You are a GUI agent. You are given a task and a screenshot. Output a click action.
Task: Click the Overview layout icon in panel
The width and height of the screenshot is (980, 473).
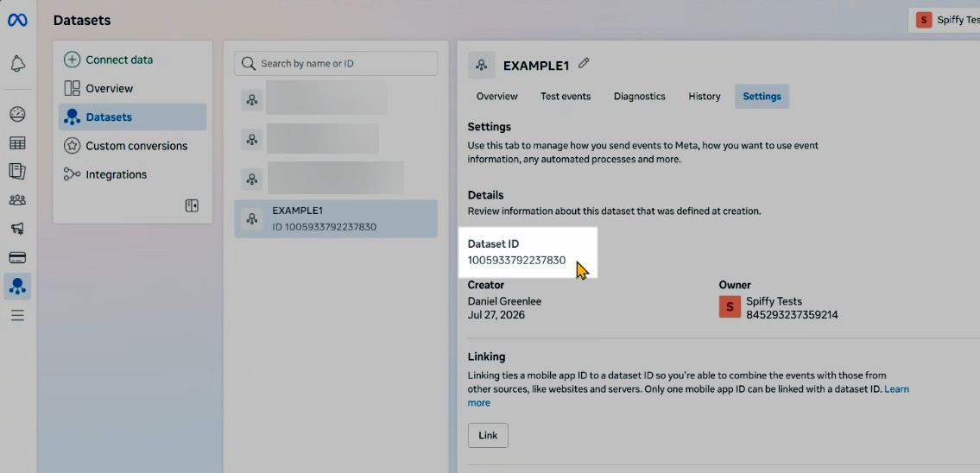coord(73,89)
